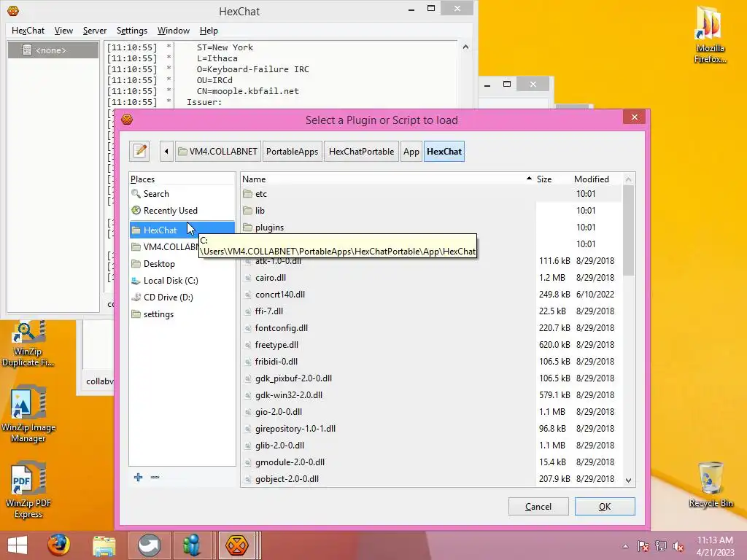The height and width of the screenshot is (560, 747).
Task: Select Search in Places panel
Action: tap(182, 194)
